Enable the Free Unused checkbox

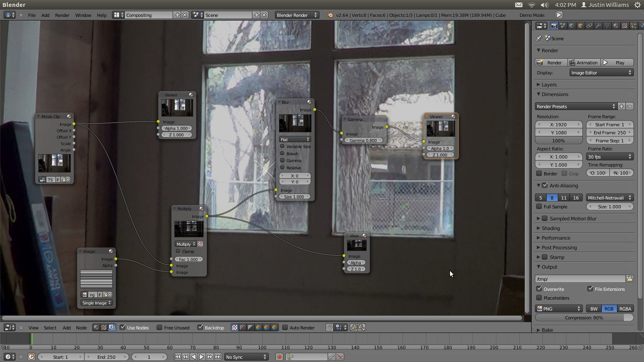(159, 327)
